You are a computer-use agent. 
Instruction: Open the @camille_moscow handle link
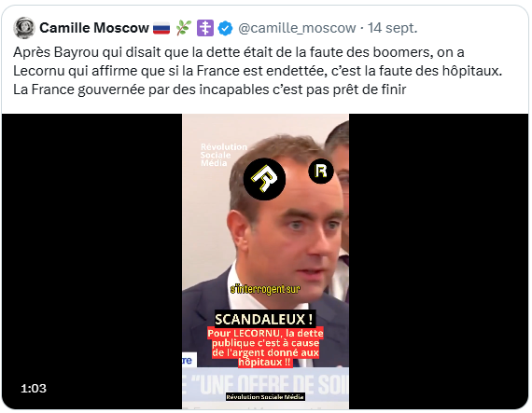(x=297, y=28)
